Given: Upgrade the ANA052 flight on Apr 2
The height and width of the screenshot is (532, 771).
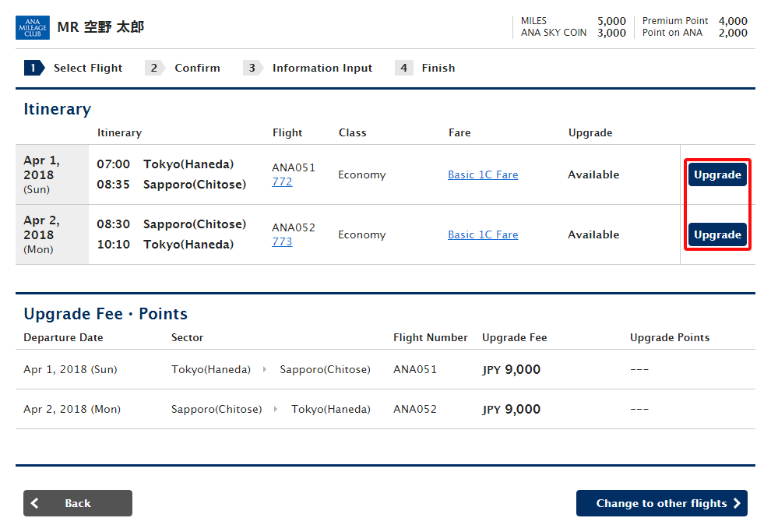Looking at the screenshot, I should pos(717,234).
